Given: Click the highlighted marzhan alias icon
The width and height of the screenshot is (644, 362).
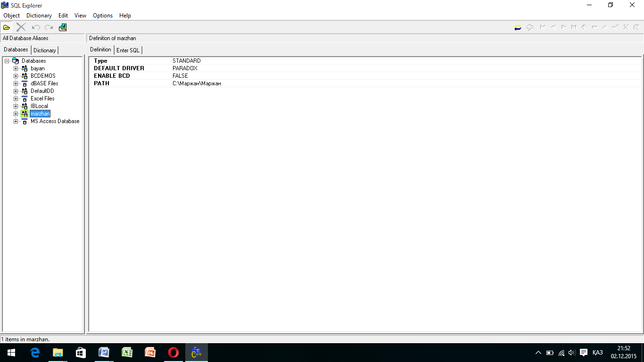Looking at the screenshot, I should click(x=25, y=114).
